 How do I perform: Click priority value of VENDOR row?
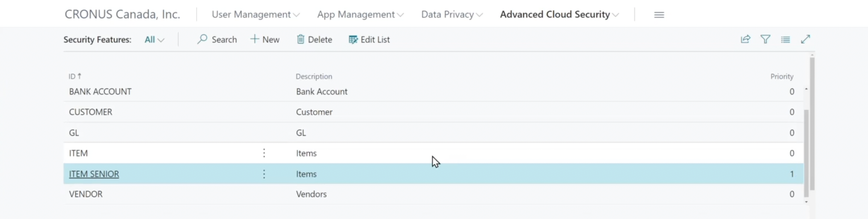[792, 194]
